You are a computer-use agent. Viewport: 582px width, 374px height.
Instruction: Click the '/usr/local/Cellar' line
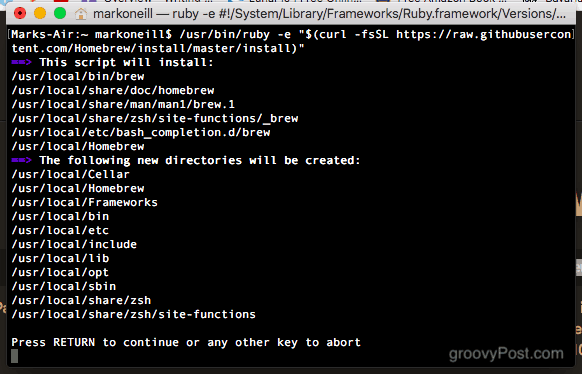(71, 174)
